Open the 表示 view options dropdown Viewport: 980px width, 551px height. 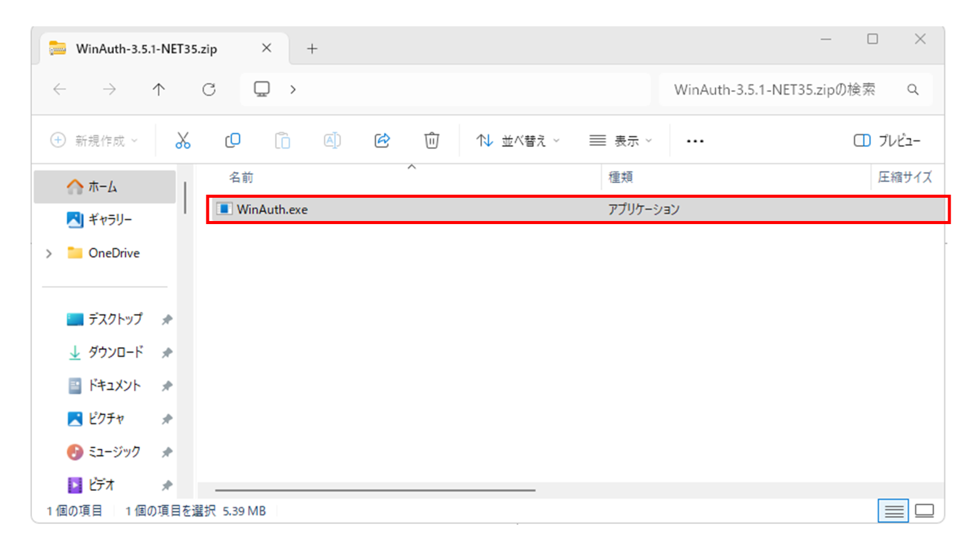pyautogui.click(x=620, y=140)
